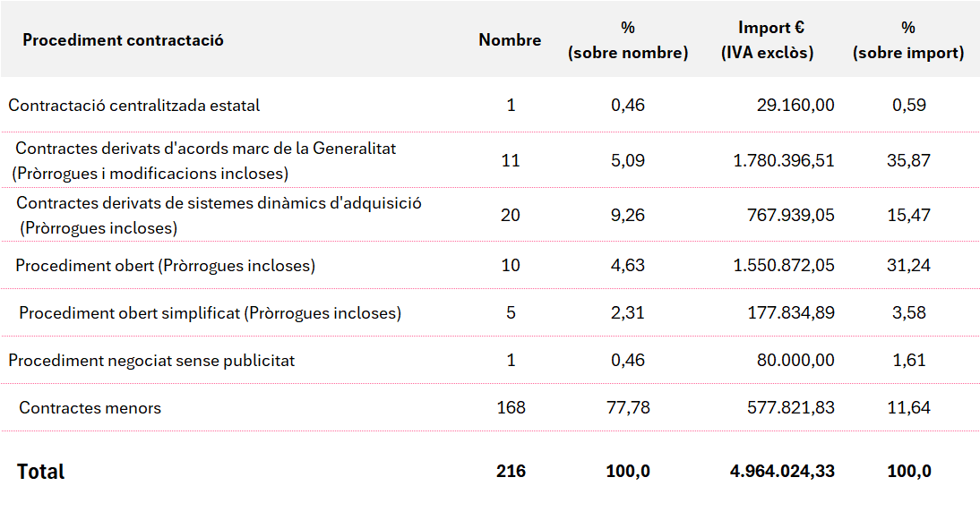The width and height of the screenshot is (980, 520).
Task: Select 'Contractació centralitzada estatal' row label
Action: pyautogui.click(x=134, y=106)
